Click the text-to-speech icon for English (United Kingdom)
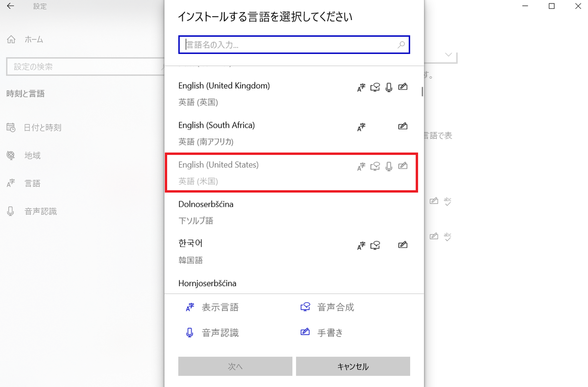 point(375,87)
